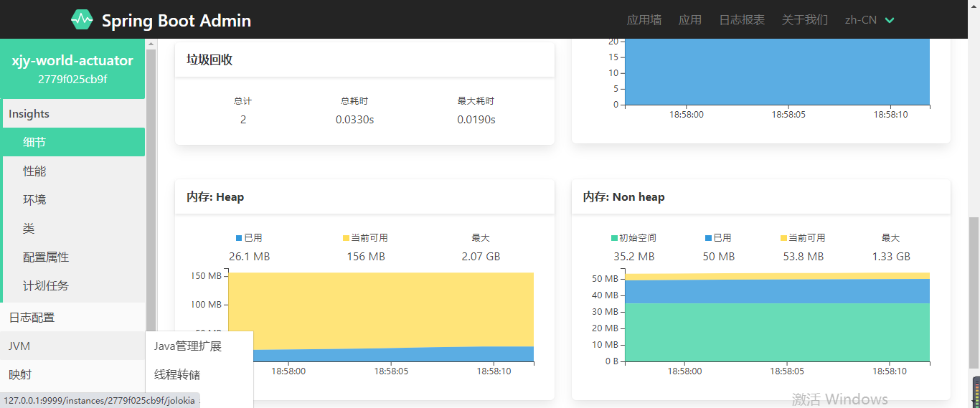Screen dimensions: 980x408
Task: Click the green area of Non heap chart
Action: pyautogui.click(x=777, y=332)
